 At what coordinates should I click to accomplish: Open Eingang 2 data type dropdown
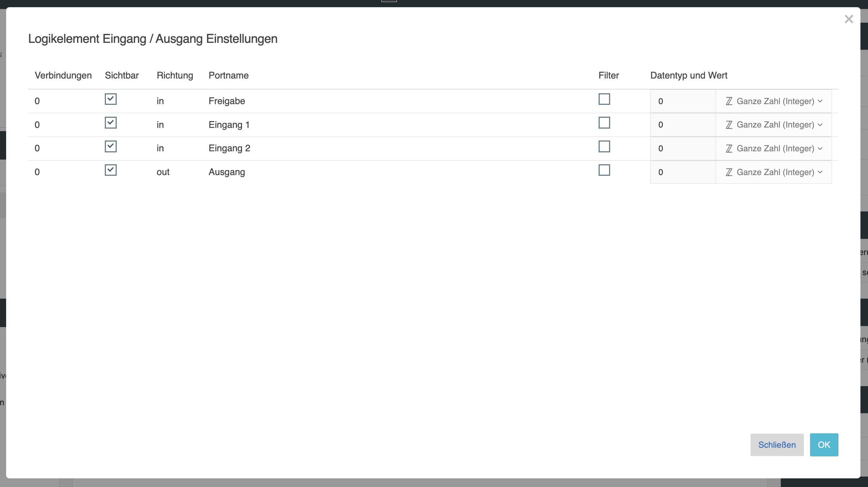pyautogui.click(x=774, y=148)
